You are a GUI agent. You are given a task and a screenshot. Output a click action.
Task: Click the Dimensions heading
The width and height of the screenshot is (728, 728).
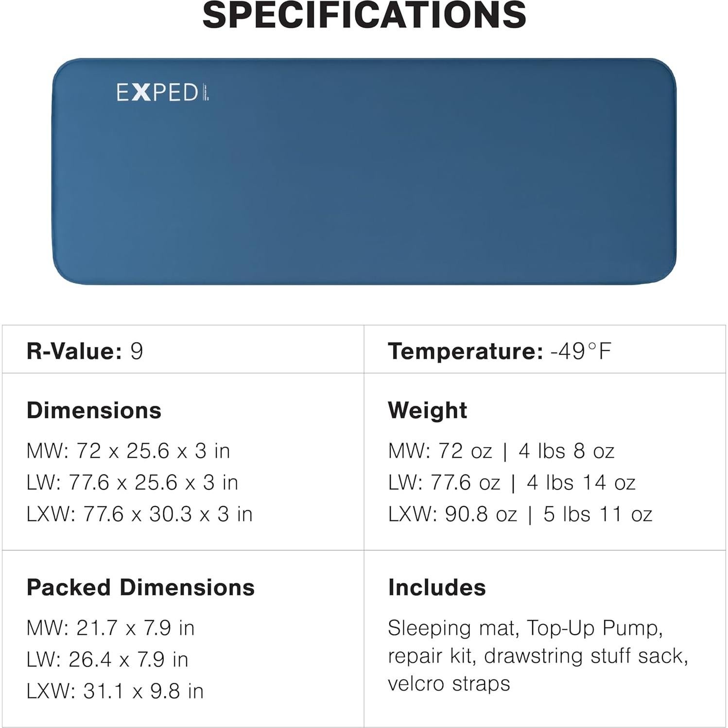(x=94, y=410)
